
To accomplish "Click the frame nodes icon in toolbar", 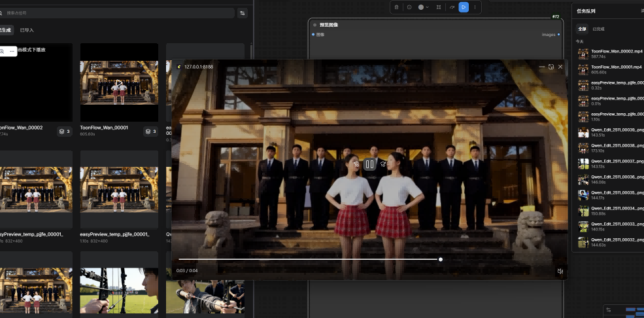I will pyautogui.click(x=439, y=7).
